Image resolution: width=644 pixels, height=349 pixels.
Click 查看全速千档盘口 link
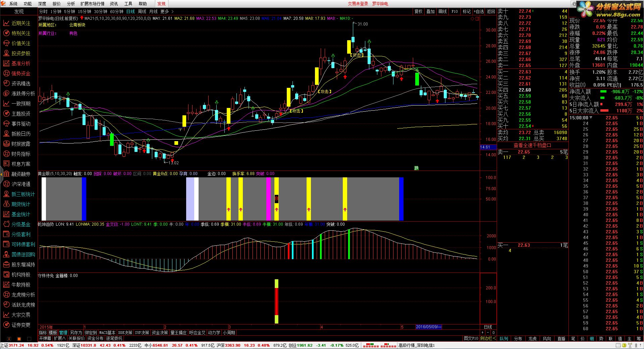532,145
